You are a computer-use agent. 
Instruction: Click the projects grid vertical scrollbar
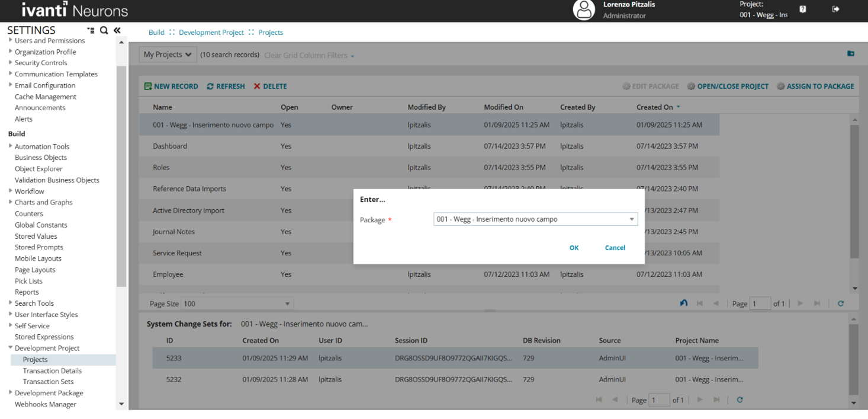854,191
